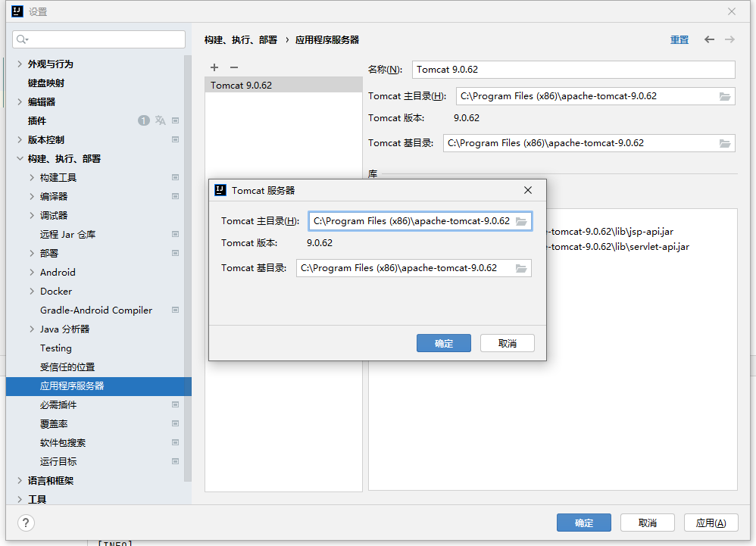
Task: Click the search magnifier icon in settings
Action: 22,39
